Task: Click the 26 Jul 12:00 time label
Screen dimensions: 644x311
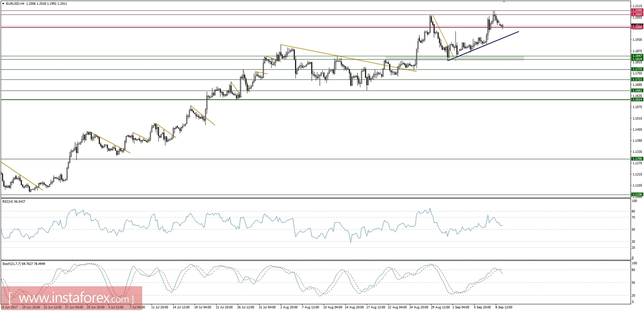Action: click(x=246, y=307)
